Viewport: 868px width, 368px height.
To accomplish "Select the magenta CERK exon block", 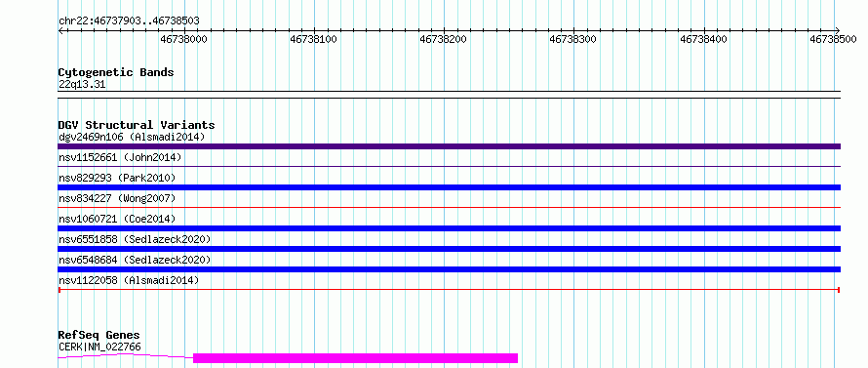I will [355, 358].
